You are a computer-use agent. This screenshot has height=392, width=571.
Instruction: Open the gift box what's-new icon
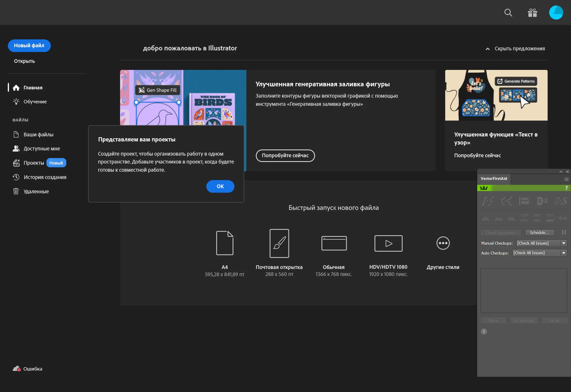coord(532,12)
